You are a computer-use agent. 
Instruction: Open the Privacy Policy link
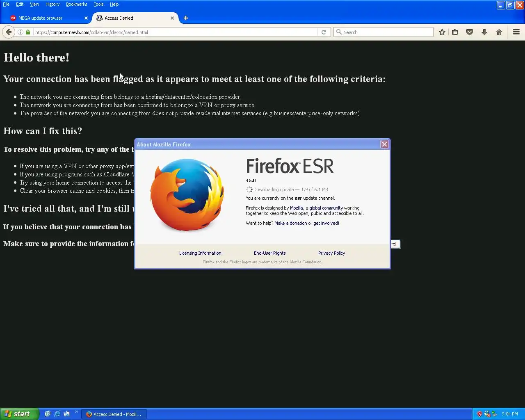click(x=331, y=253)
